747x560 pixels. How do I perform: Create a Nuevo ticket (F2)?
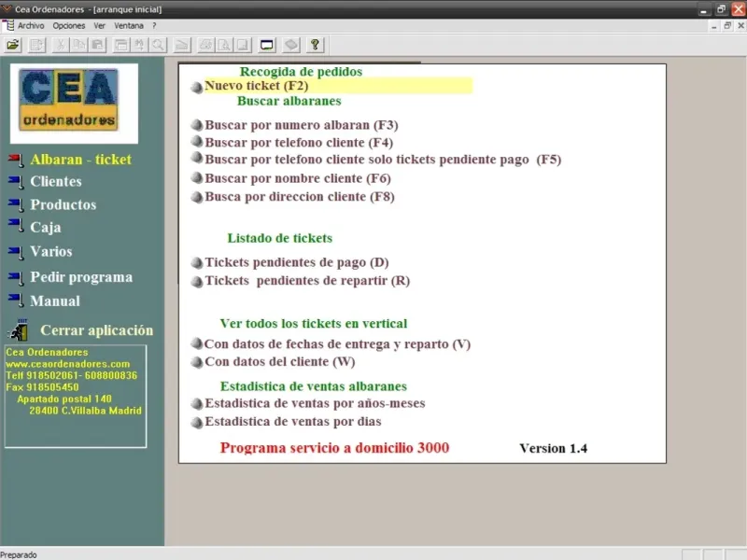256,86
